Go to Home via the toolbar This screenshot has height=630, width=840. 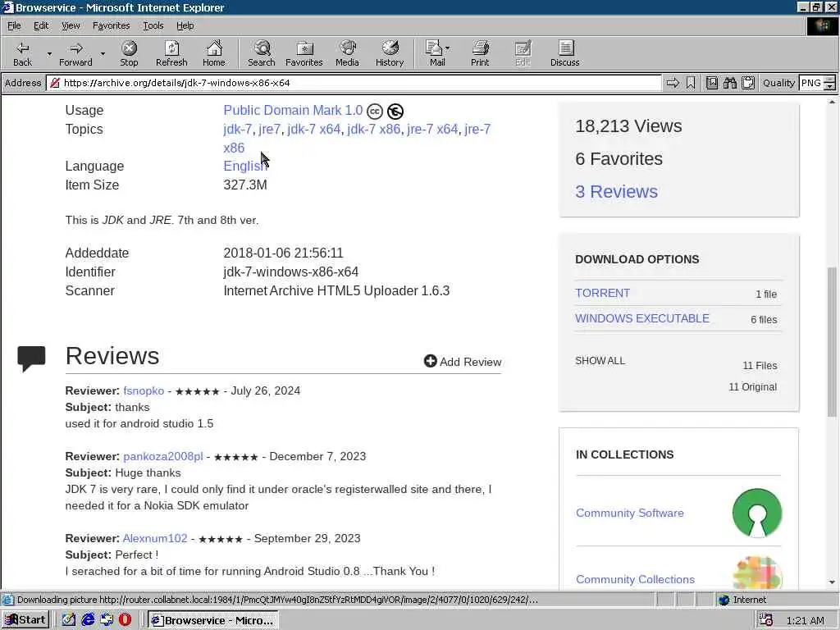coord(214,53)
